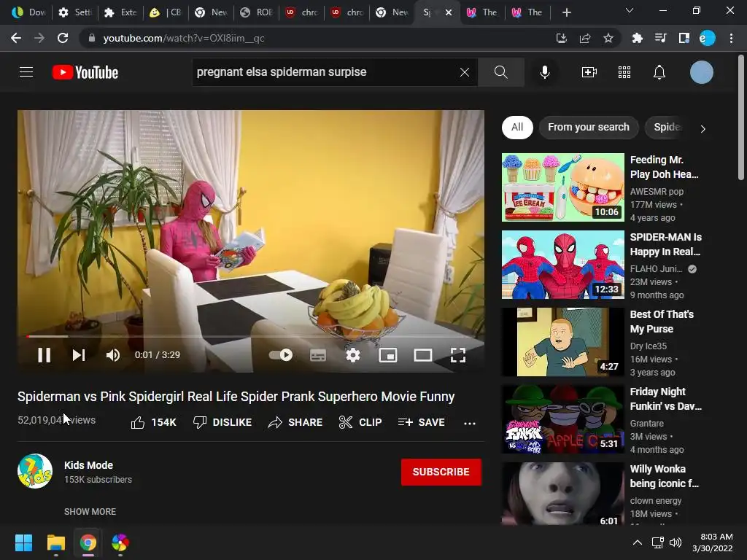Image resolution: width=747 pixels, height=560 pixels.
Task: Switch to the Settings tab
Action: click(x=75, y=12)
